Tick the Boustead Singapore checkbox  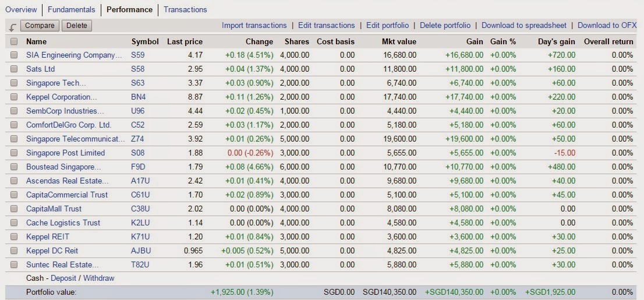click(14, 167)
